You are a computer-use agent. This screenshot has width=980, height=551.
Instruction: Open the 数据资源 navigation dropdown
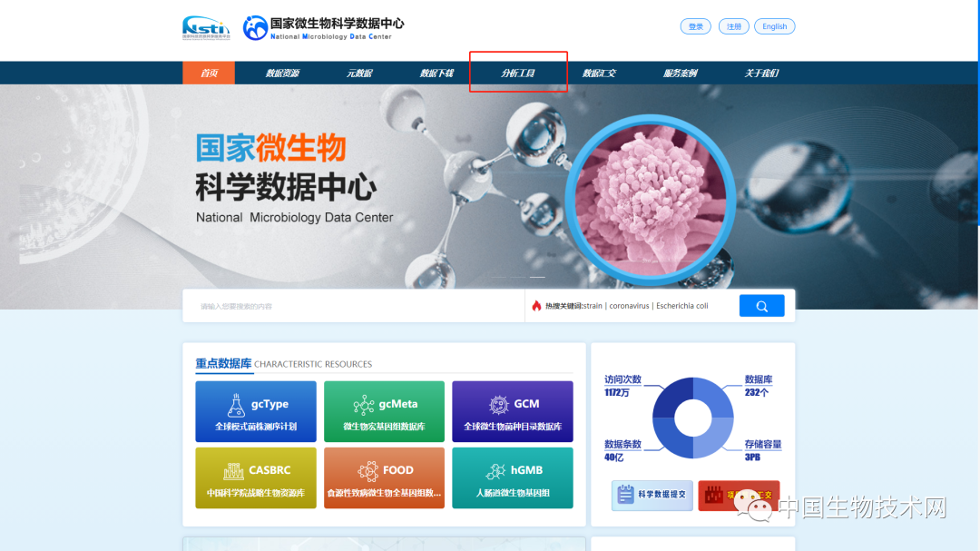[287, 72]
